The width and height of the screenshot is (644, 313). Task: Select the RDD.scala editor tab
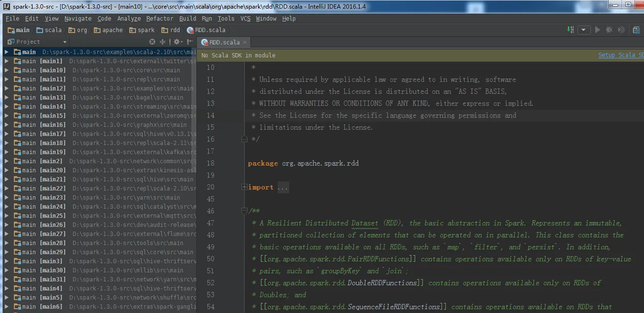224,42
